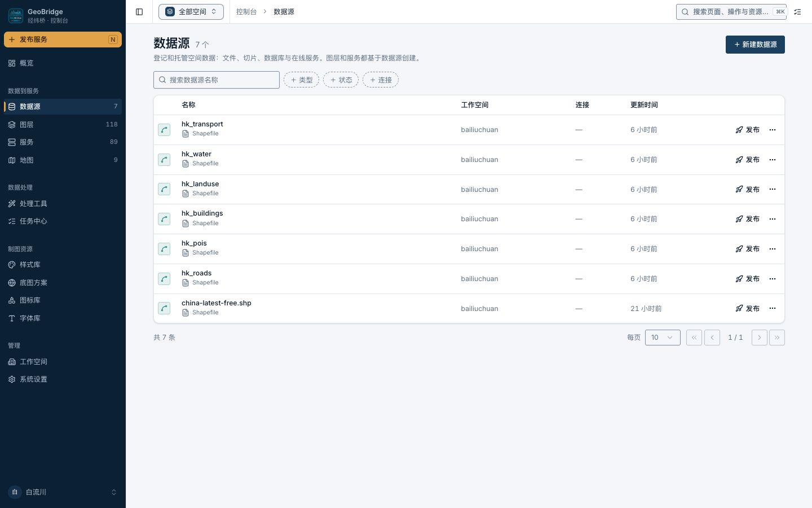Screen dimensions: 812x508
Task: Click the 控制台 breadcrumb link
Action: (246, 12)
